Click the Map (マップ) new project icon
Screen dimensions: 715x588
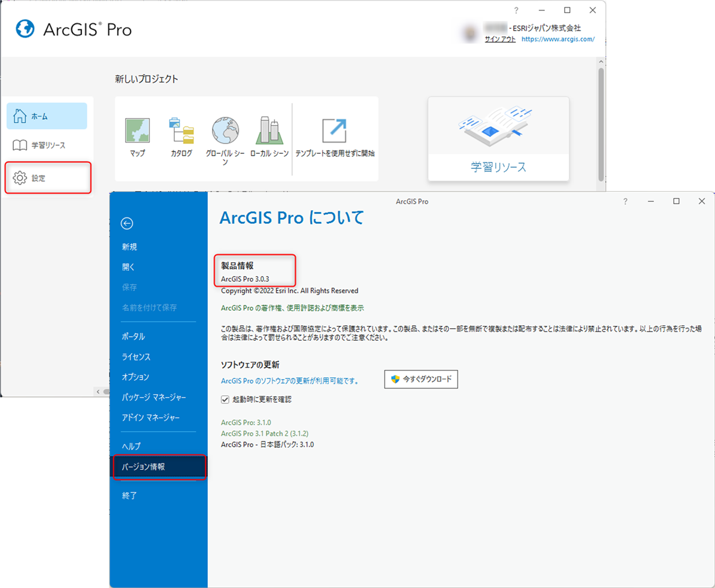coord(137,131)
